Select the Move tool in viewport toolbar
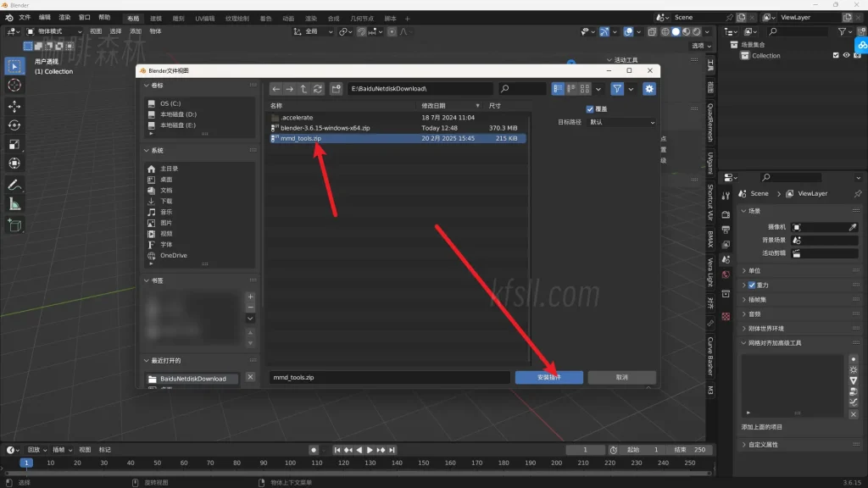Image resolution: width=868 pixels, height=488 pixels. (14, 106)
